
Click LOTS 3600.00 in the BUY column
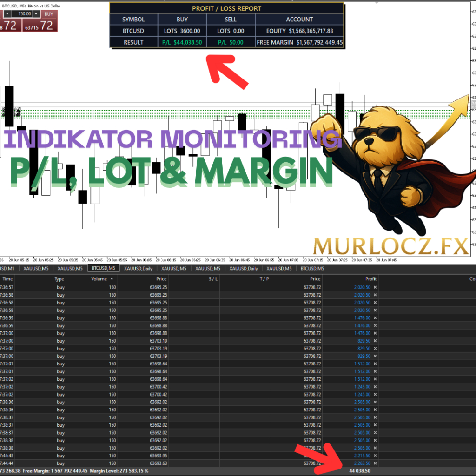pos(182,31)
